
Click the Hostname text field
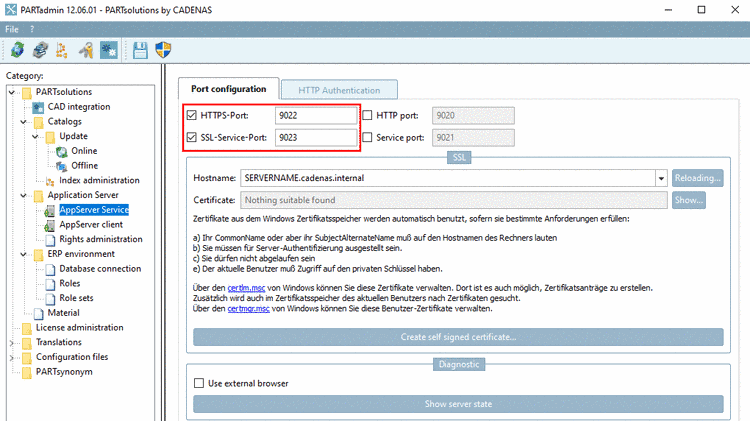448,178
